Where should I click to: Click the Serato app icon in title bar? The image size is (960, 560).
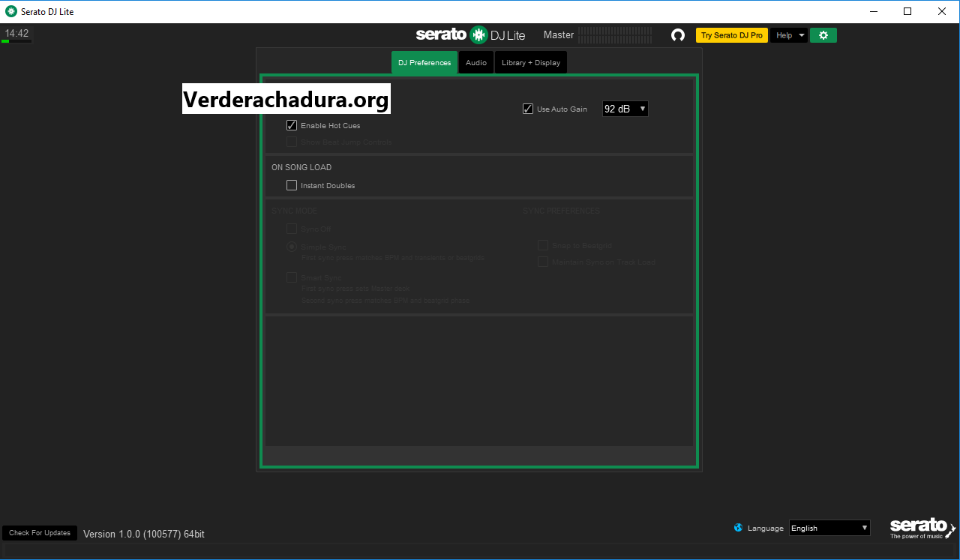tap(10, 11)
